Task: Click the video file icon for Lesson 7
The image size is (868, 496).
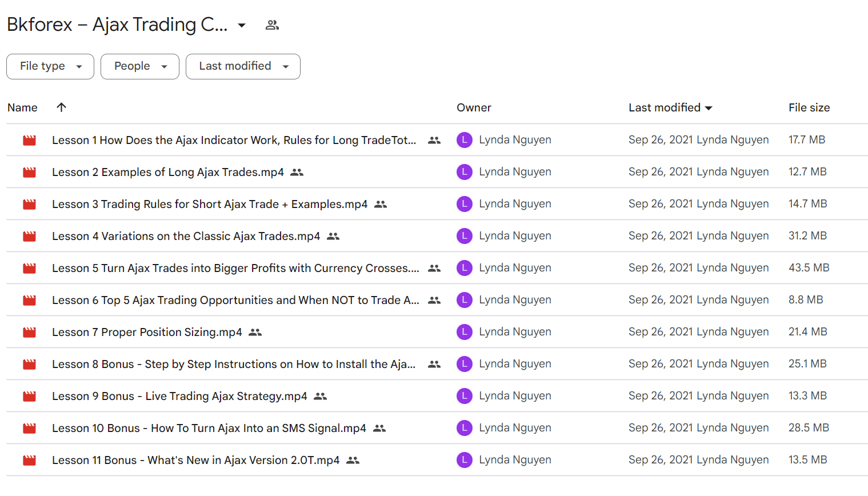Action: 29,332
